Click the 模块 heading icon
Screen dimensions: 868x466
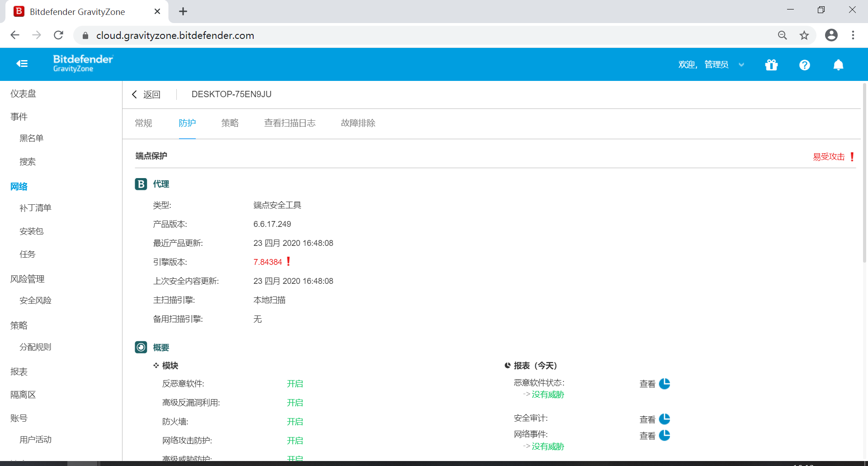coord(156,365)
